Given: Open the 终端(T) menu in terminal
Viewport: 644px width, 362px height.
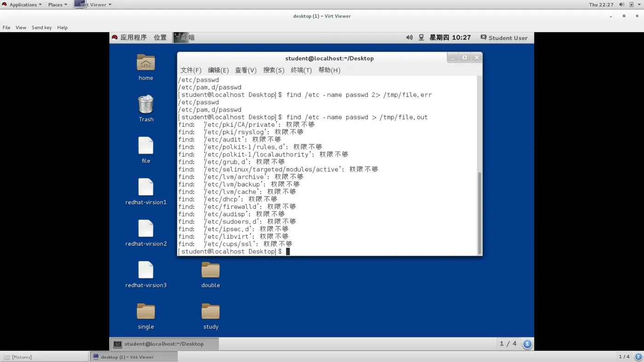Looking at the screenshot, I should click(x=301, y=70).
